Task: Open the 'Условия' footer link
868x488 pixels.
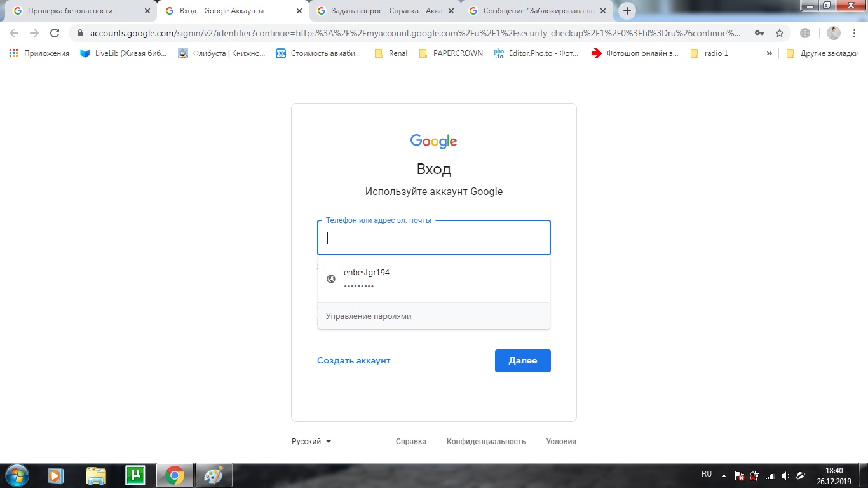Action: [x=561, y=441]
